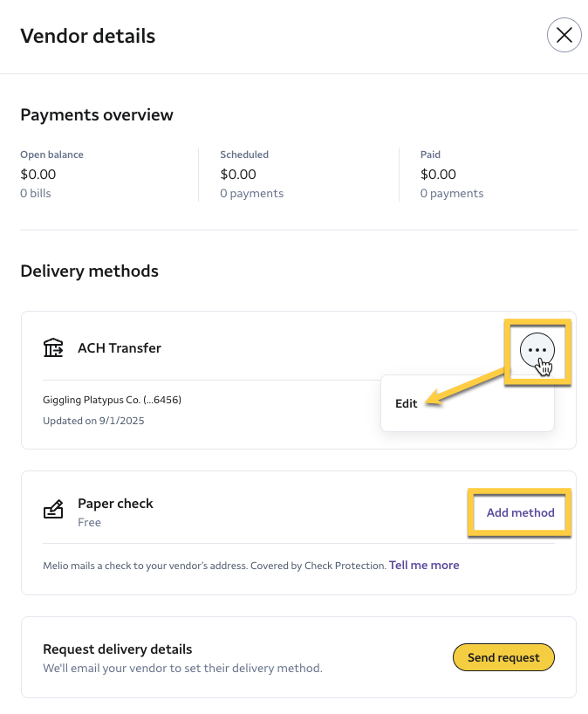Select the Giggling Platypus Co. account text

[x=112, y=401]
